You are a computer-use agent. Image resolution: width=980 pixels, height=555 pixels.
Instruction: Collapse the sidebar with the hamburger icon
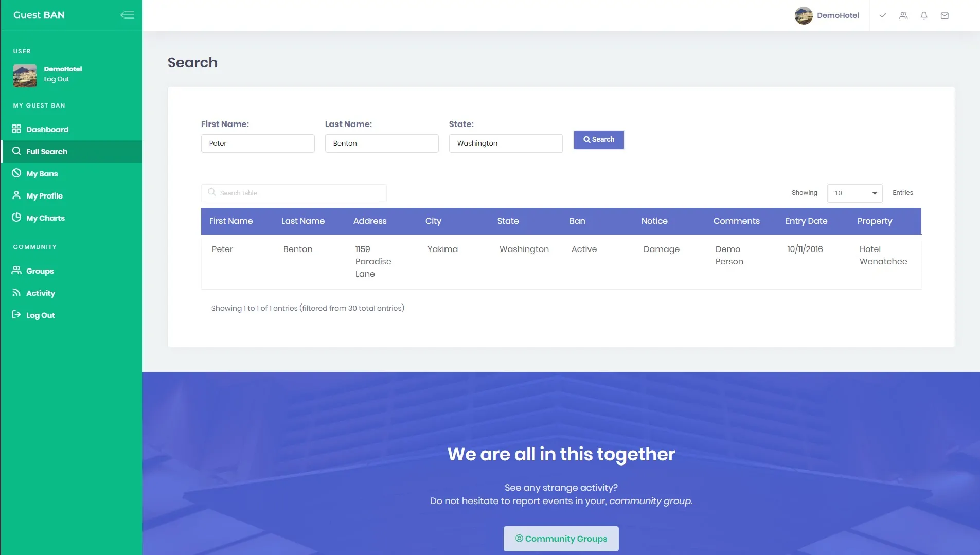pos(127,15)
